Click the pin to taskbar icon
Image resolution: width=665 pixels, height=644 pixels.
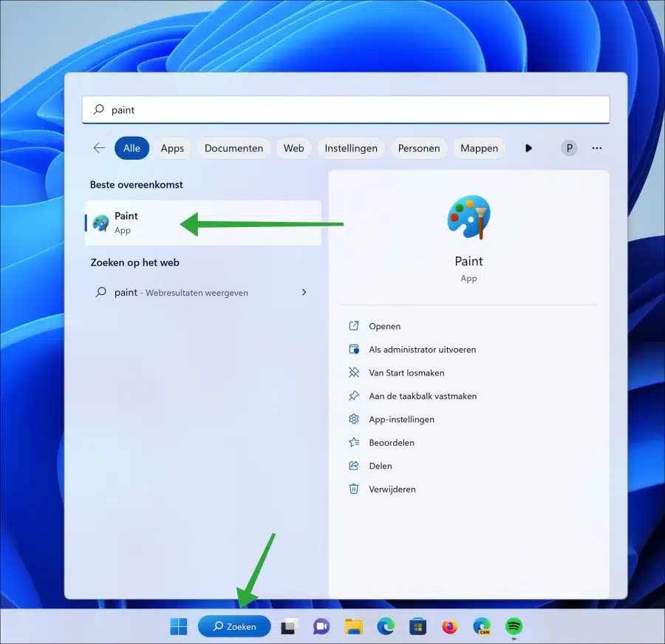pos(354,396)
